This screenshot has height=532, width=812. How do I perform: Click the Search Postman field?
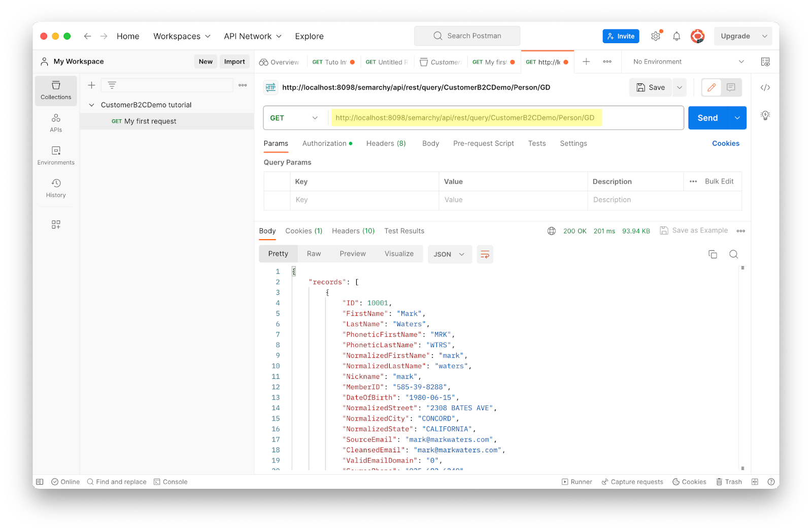pos(467,36)
